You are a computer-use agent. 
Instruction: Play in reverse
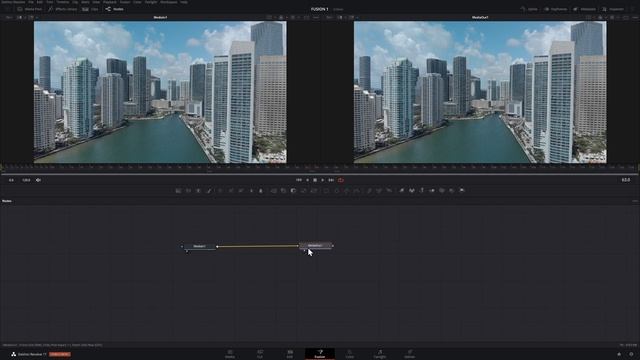[307, 180]
